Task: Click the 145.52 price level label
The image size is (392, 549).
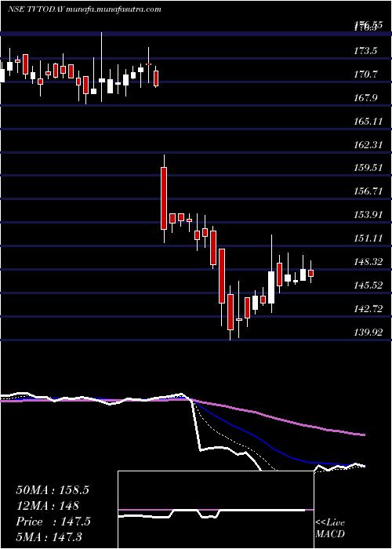Action: [x=368, y=285]
